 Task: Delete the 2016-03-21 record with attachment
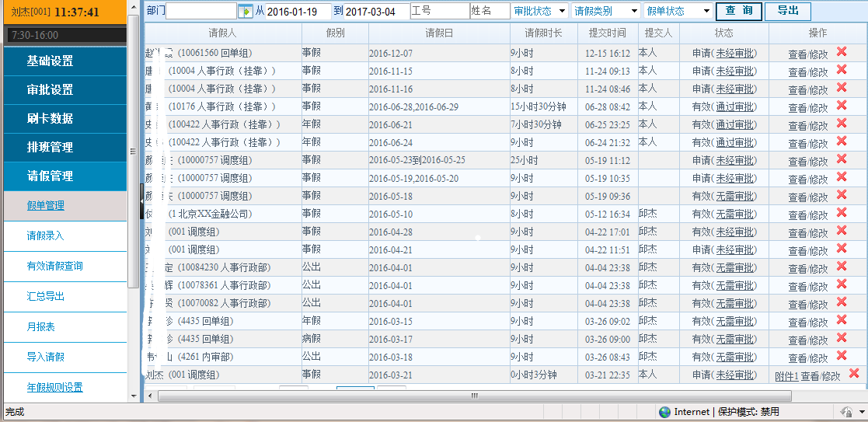pos(854,374)
